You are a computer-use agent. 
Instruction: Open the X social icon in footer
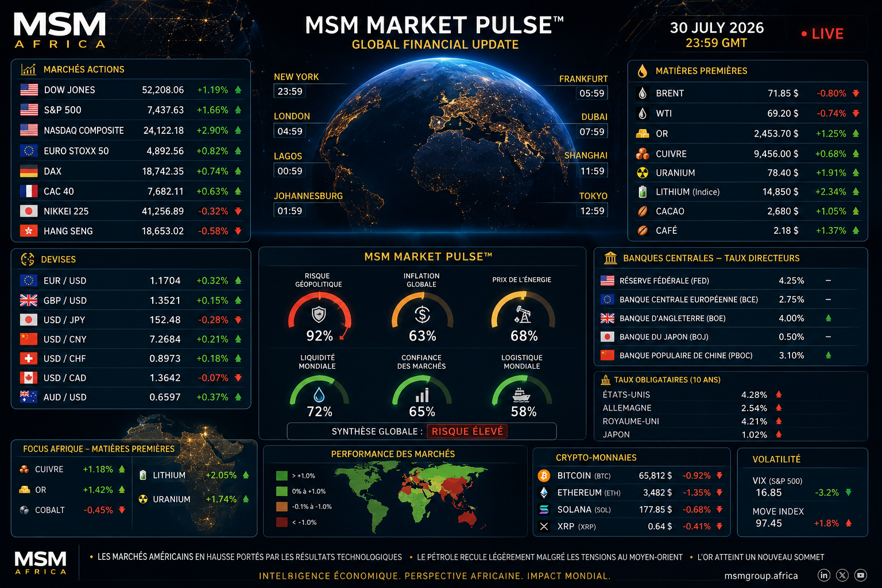842,575
